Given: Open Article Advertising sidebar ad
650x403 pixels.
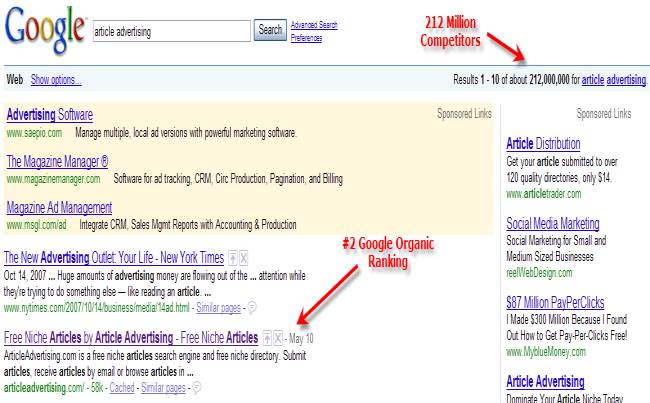Looking at the screenshot, I should click(x=545, y=381).
